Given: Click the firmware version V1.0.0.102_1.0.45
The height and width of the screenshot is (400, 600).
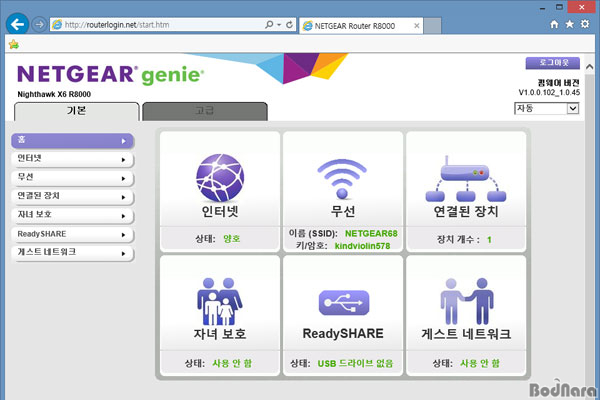Looking at the screenshot, I should [x=549, y=92].
